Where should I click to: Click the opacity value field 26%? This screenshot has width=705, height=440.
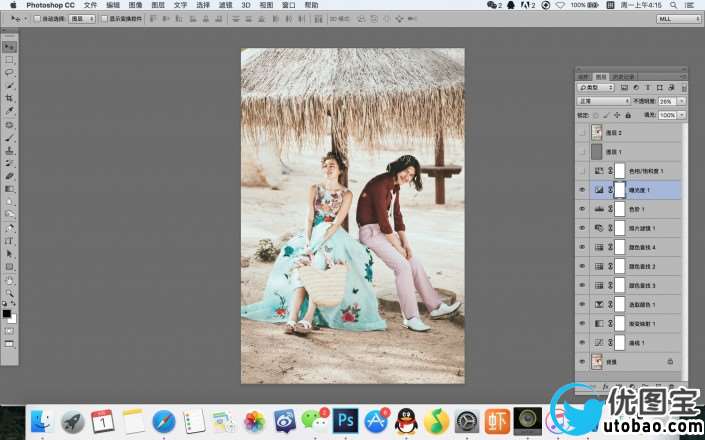[x=668, y=102]
